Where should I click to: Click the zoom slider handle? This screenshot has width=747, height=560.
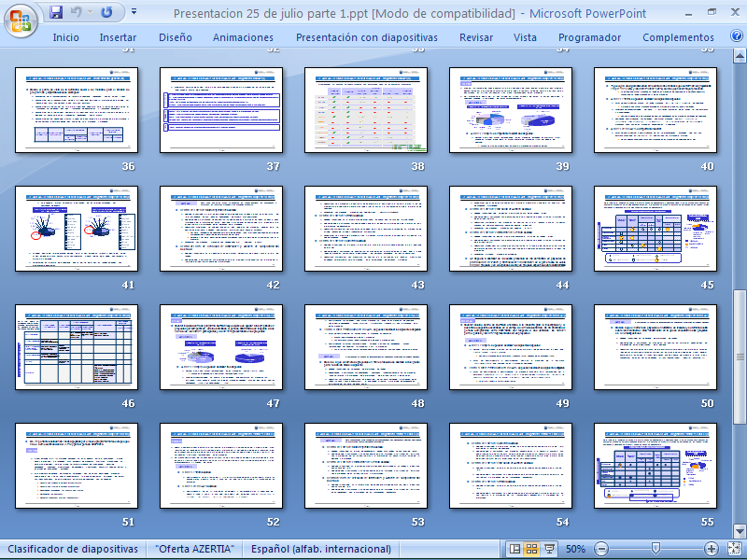(655, 549)
